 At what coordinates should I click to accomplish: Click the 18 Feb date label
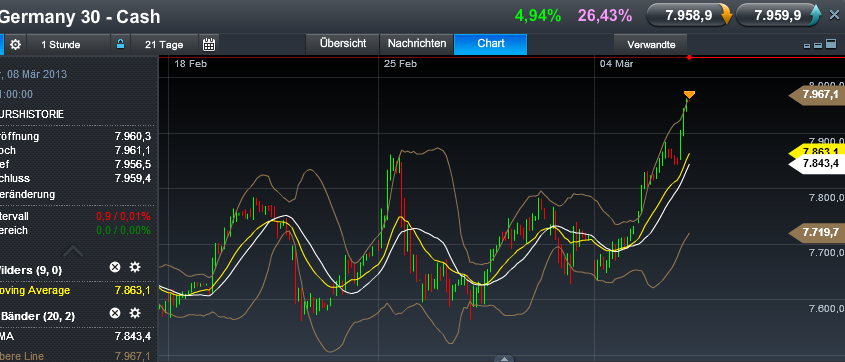tap(190, 64)
